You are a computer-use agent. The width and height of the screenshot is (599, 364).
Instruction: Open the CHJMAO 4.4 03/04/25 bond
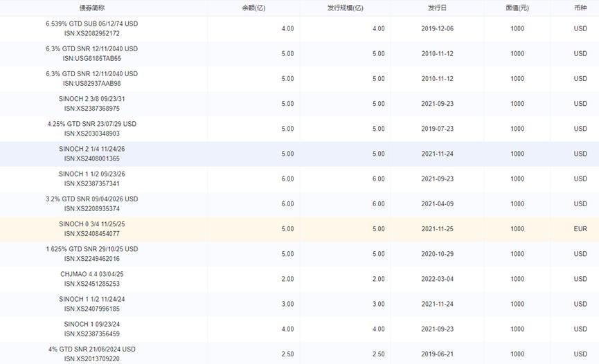point(91,274)
